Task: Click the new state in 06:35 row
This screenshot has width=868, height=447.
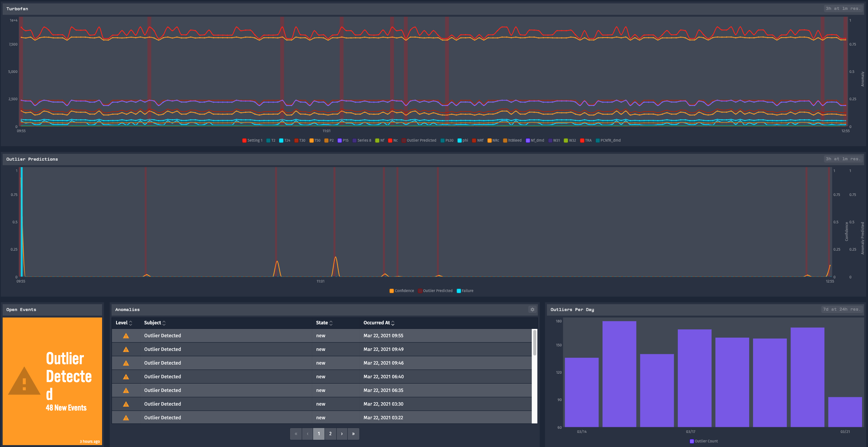Action: point(321,390)
